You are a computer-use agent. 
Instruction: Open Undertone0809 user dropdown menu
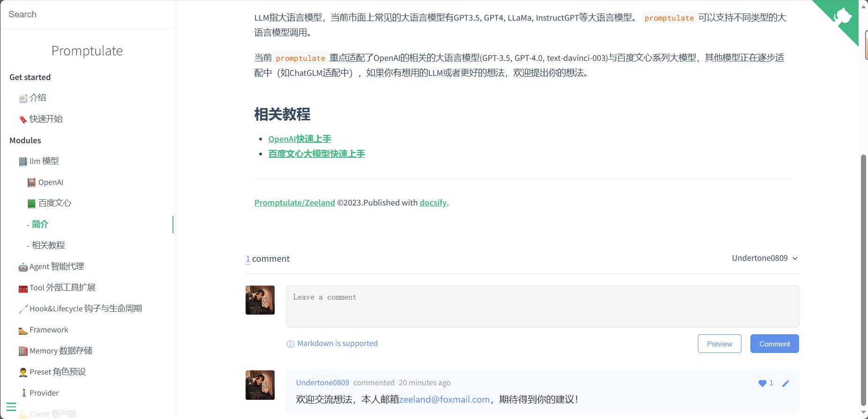click(764, 258)
